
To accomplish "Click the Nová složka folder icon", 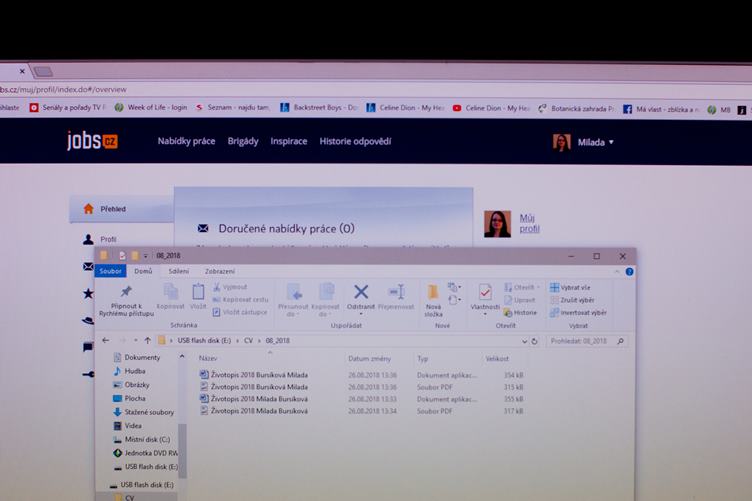I will point(433,291).
